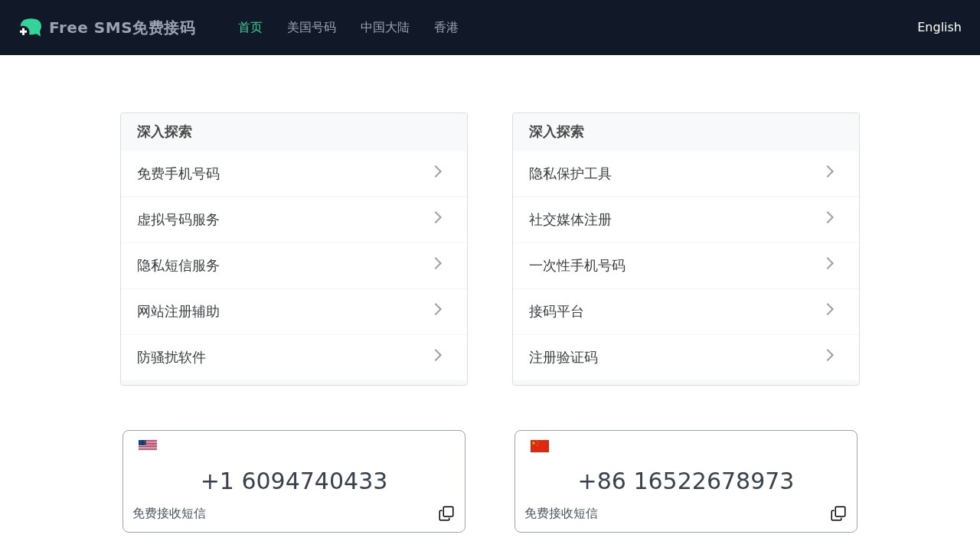Copy the +1 6094740433 number
This screenshot has width=980, height=551.
446,514
